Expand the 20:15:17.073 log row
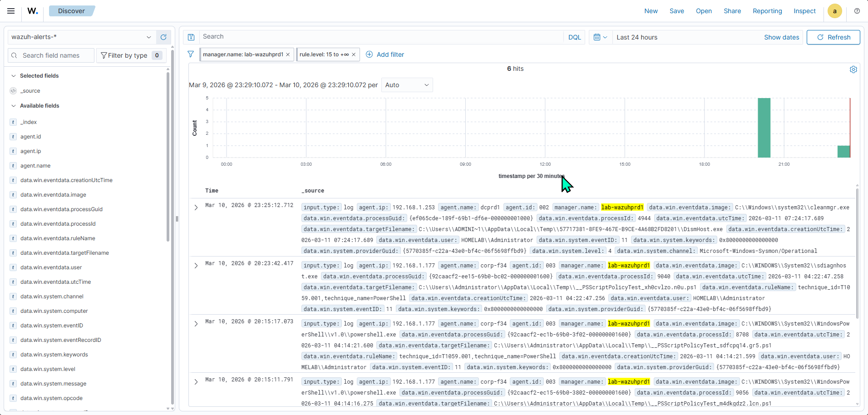The image size is (868, 415). [196, 324]
